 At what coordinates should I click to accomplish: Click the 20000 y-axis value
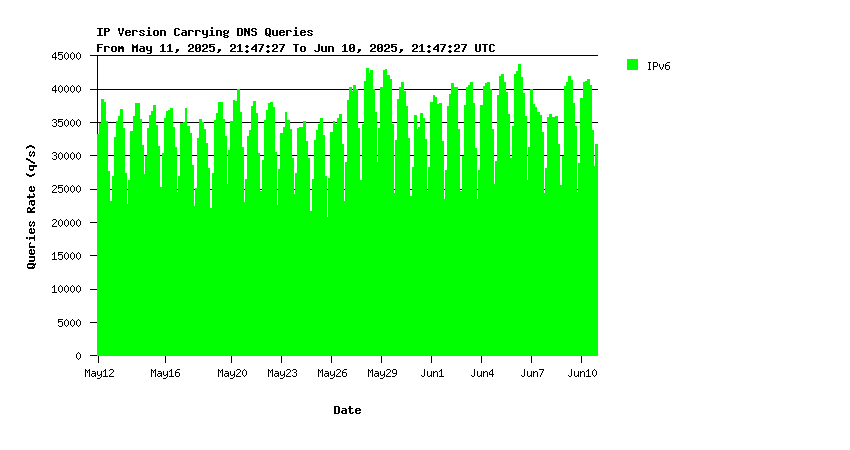(x=66, y=223)
